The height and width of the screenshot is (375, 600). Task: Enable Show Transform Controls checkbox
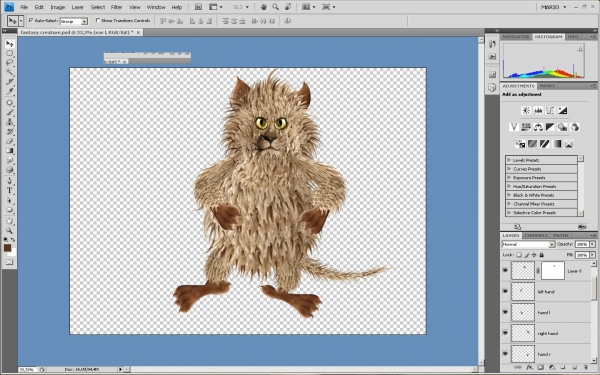point(98,20)
